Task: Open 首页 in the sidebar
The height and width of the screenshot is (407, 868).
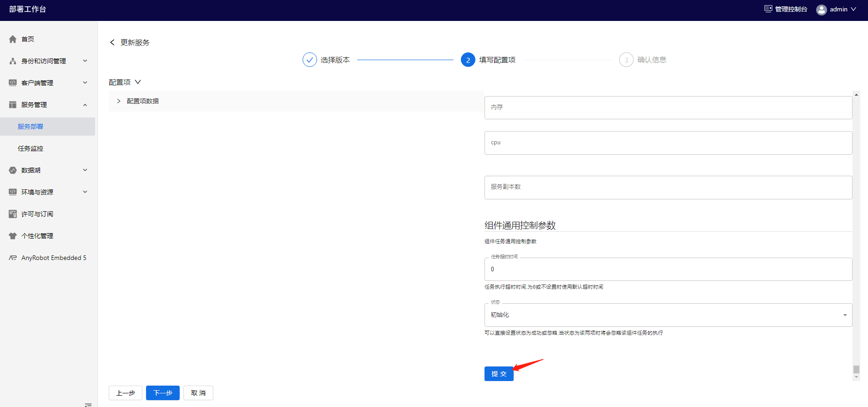Action: (x=28, y=39)
